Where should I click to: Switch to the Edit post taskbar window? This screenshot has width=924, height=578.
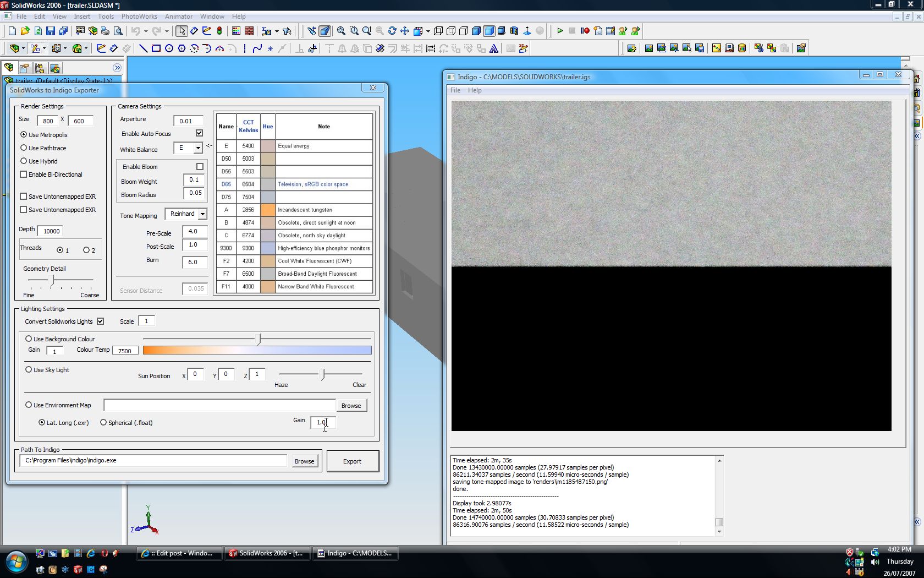(179, 553)
